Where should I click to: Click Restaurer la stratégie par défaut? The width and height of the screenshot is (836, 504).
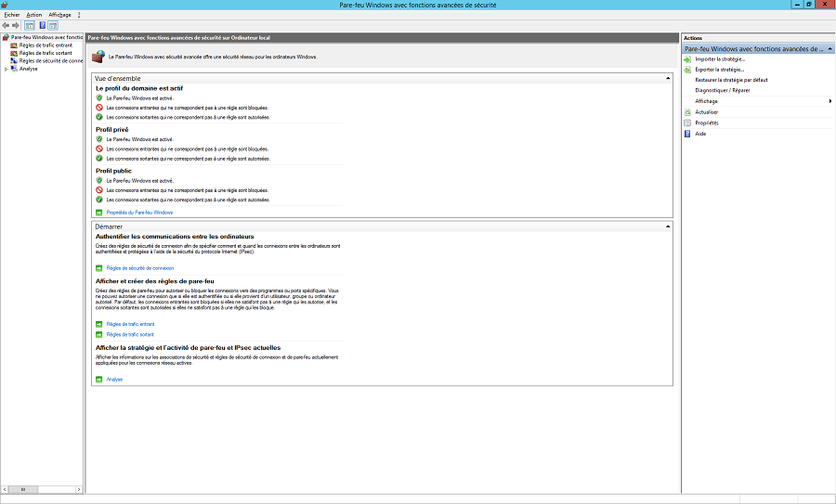pyautogui.click(x=731, y=80)
